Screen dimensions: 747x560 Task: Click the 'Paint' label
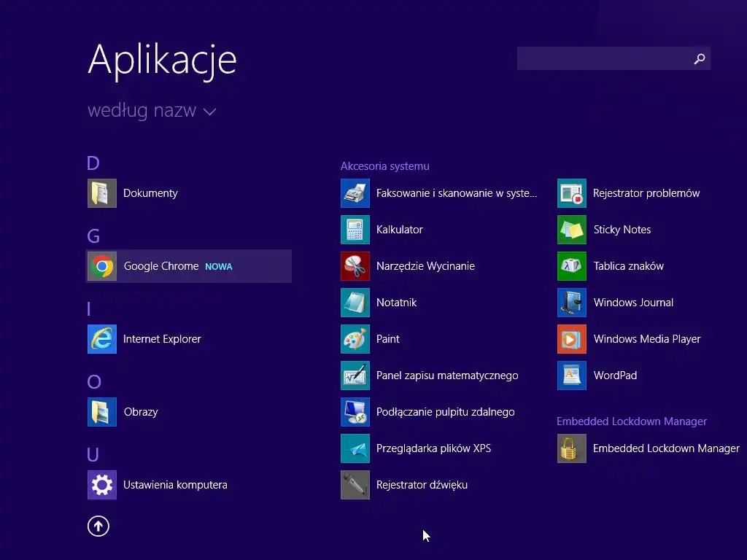(x=388, y=339)
